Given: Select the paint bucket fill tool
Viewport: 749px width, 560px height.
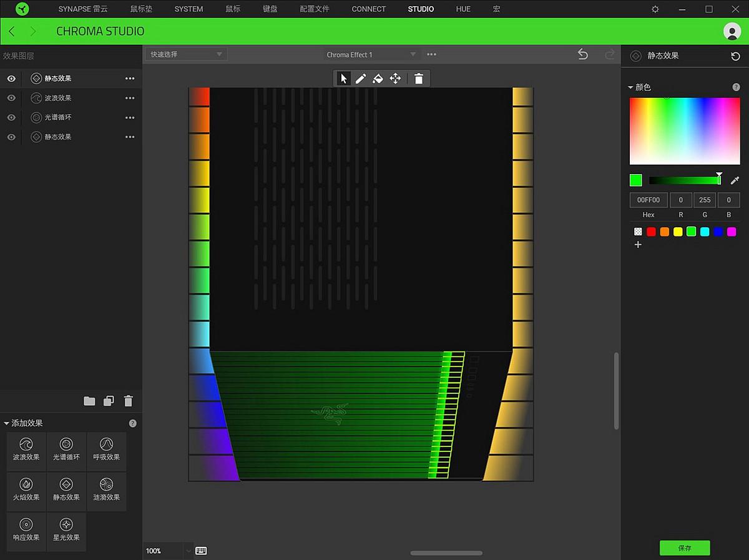Looking at the screenshot, I should tap(378, 79).
